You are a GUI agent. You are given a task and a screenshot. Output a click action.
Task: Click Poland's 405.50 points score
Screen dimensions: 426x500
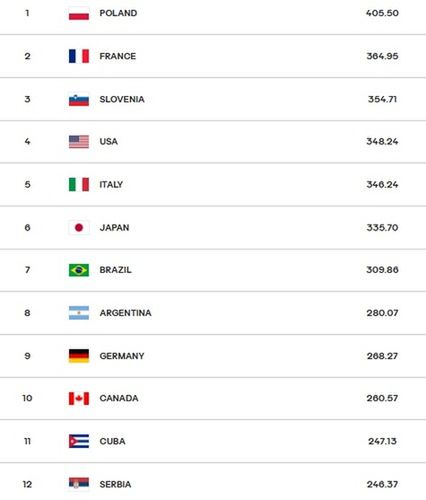382,13
